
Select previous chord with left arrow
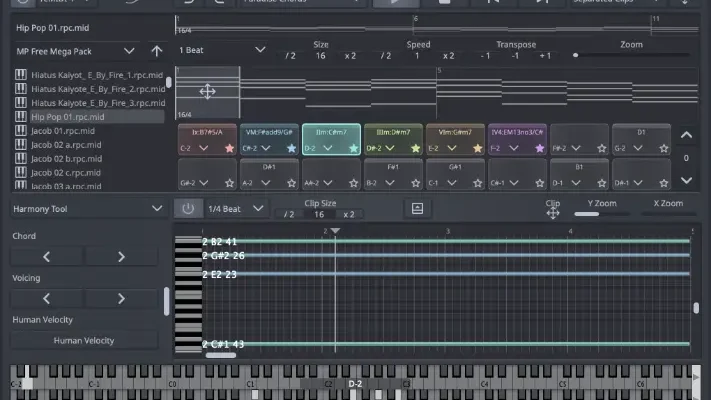[x=47, y=257]
